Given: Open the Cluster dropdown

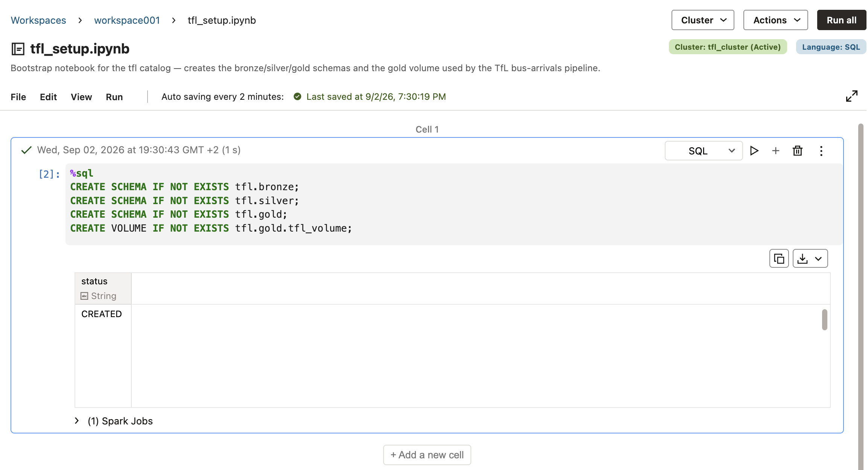Looking at the screenshot, I should (703, 20).
